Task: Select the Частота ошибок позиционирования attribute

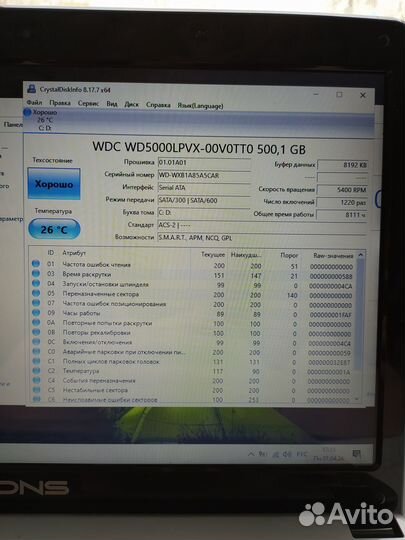Action: coord(114,304)
